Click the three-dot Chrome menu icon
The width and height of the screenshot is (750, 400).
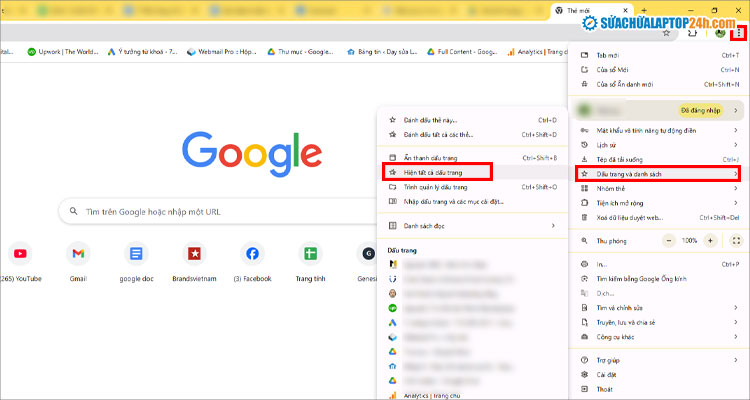738,33
